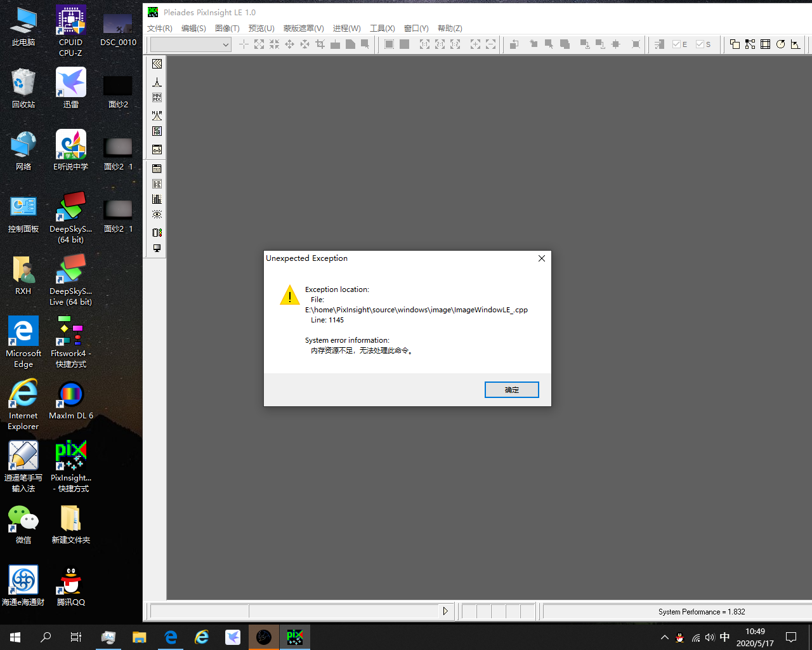Click the cascade windows icon

pos(735,44)
